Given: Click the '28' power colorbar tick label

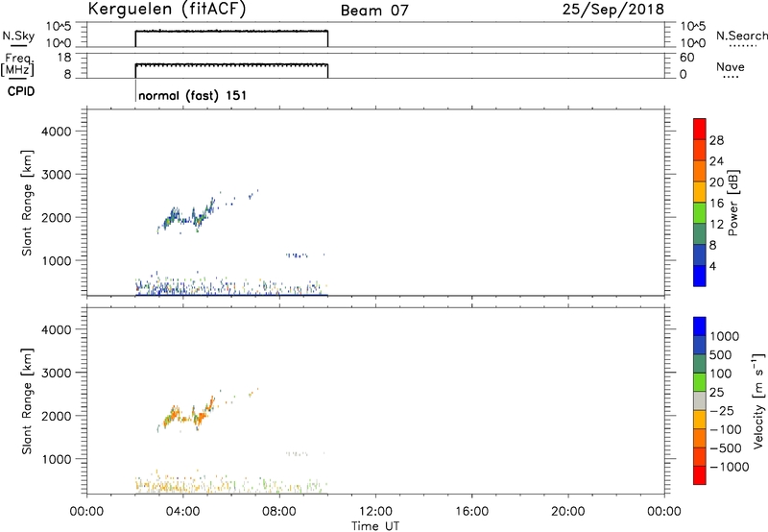Looking at the screenshot, I should 716,140.
